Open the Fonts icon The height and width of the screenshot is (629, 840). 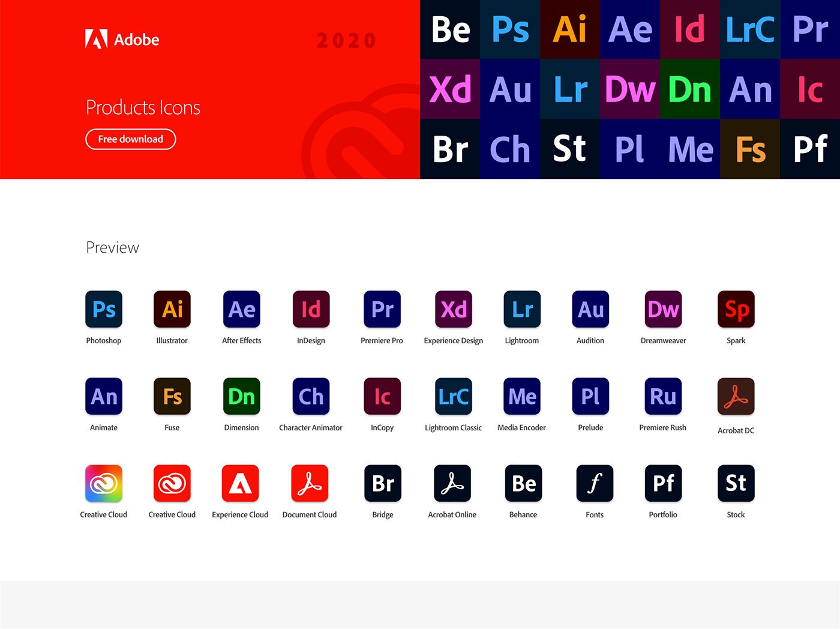click(x=595, y=483)
